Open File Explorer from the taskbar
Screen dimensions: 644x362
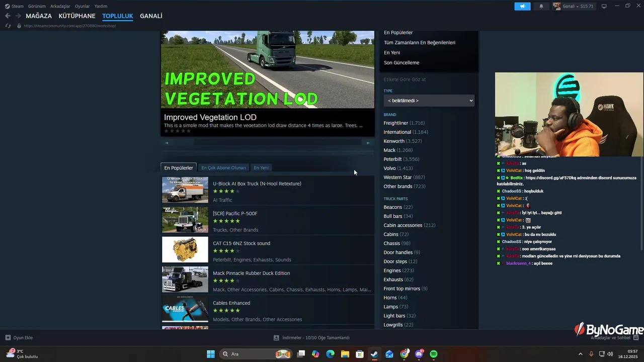pos(345,354)
